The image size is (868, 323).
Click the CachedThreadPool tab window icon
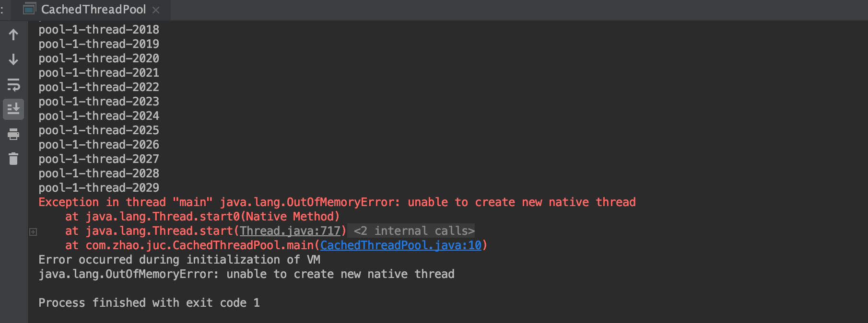(x=30, y=9)
